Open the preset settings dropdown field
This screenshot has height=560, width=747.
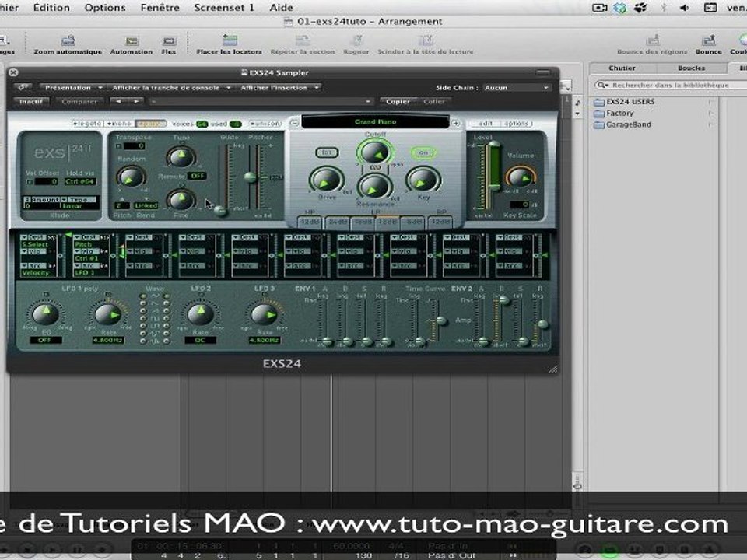click(260, 101)
